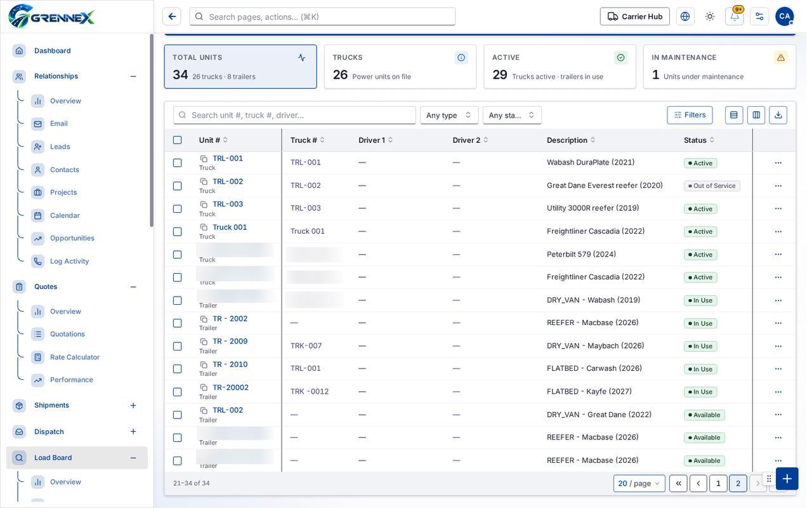Open the language globe icon
The image size is (812, 508).
[x=685, y=17]
